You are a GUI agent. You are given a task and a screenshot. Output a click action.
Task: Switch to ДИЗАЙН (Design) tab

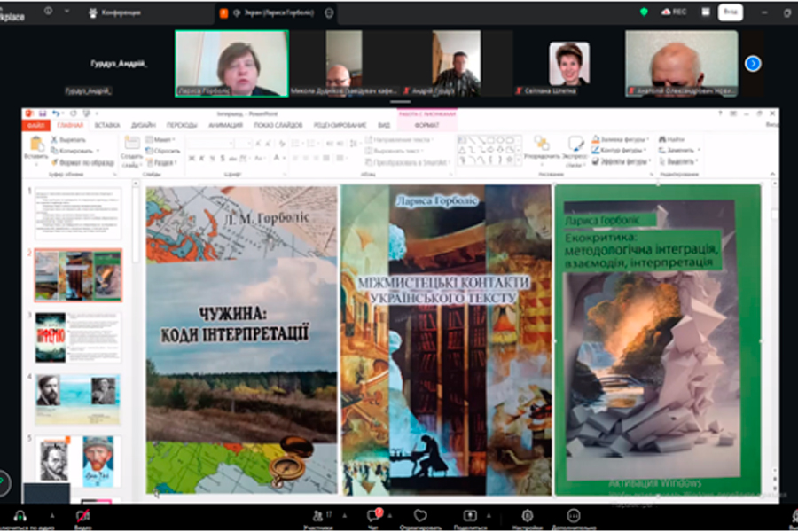[143, 125]
